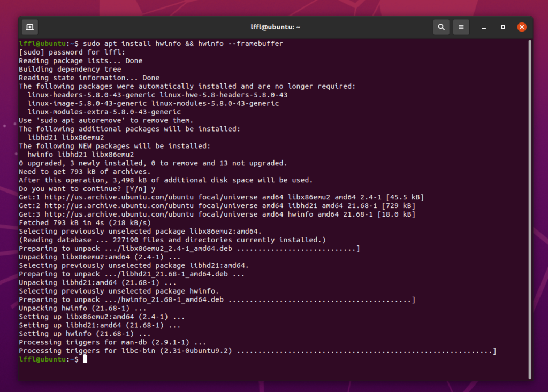The width and height of the screenshot is (548, 392).
Task: Click the search magnifier icon
Action: pyautogui.click(x=441, y=27)
